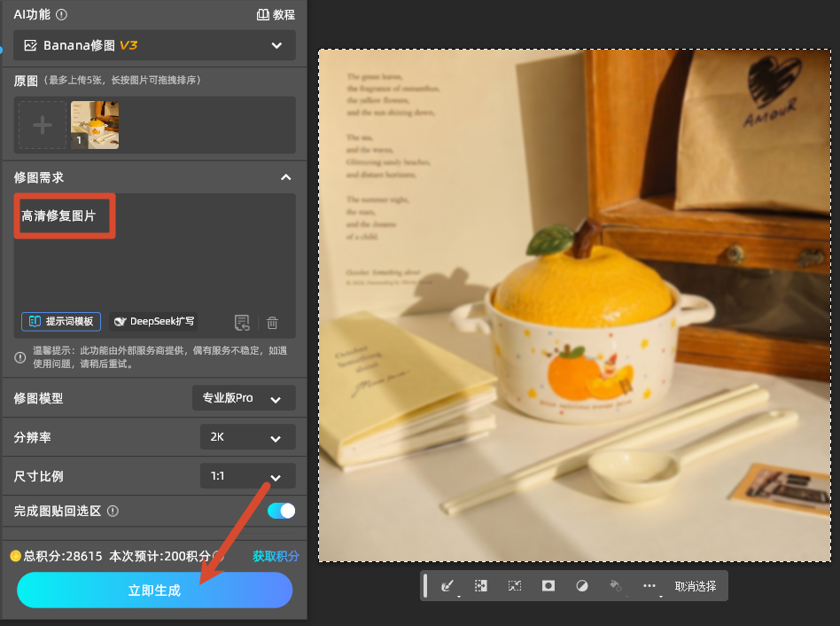The height and width of the screenshot is (626, 840).
Task: Click 获取积分 link
Action: (276, 556)
